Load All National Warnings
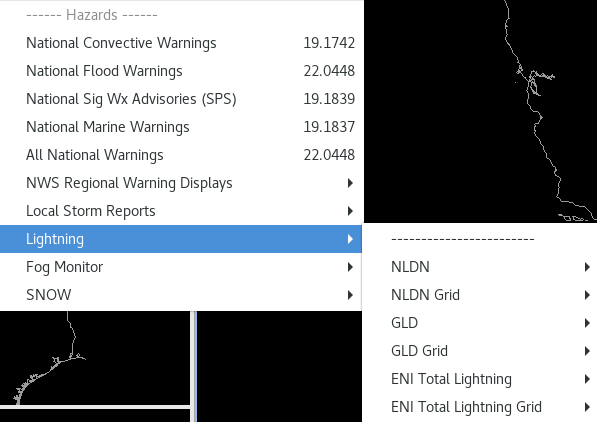The image size is (597, 422). (x=181, y=155)
